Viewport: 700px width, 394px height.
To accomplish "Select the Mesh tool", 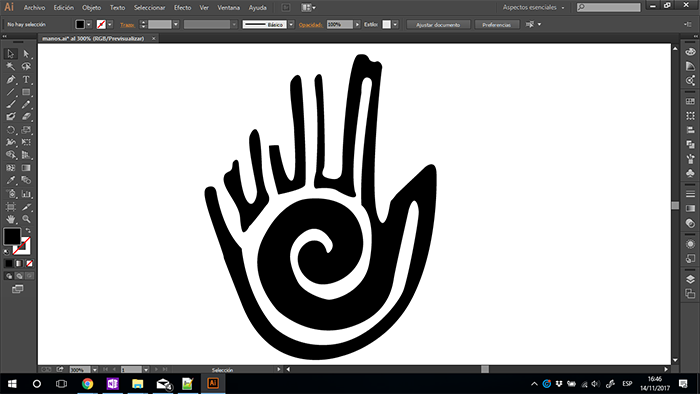I will click(x=11, y=168).
